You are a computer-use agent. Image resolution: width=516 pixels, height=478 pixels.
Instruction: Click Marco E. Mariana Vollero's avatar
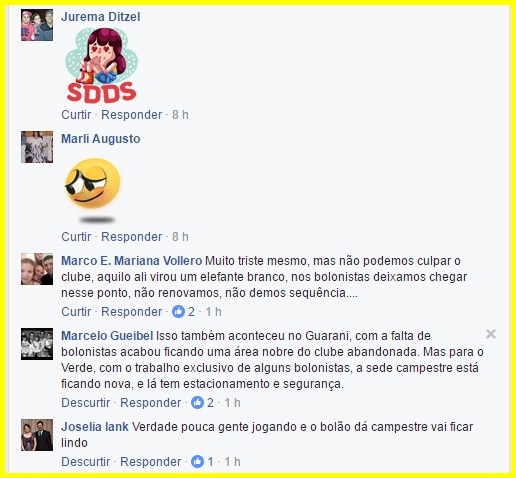click(x=37, y=269)
